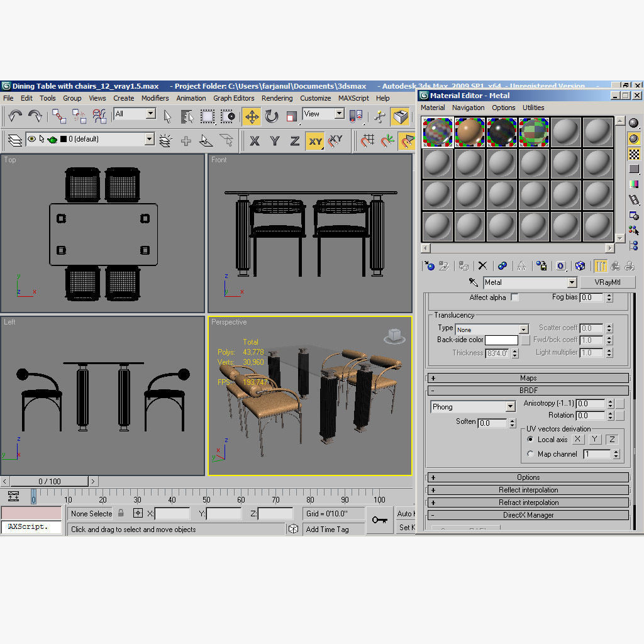Viewport: 644px width, 644px height.
Task: Click Pick Material from Object eyedropper
Action: 473,282
